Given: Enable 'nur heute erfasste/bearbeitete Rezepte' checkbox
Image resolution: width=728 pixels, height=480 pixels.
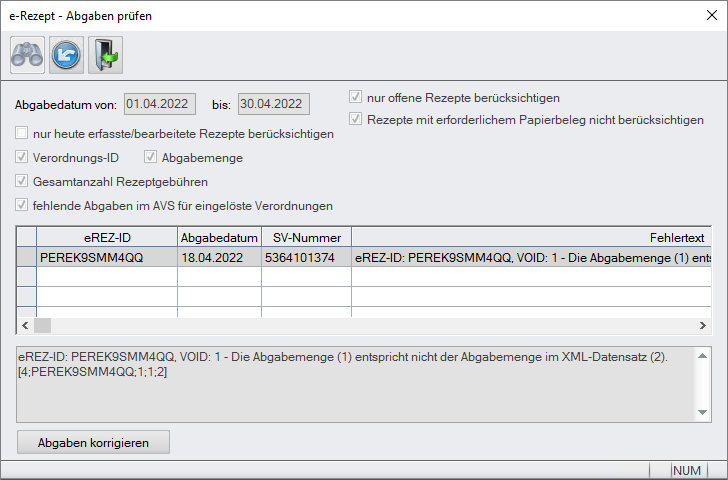Looking at the screenshot, I should [22, 134].
